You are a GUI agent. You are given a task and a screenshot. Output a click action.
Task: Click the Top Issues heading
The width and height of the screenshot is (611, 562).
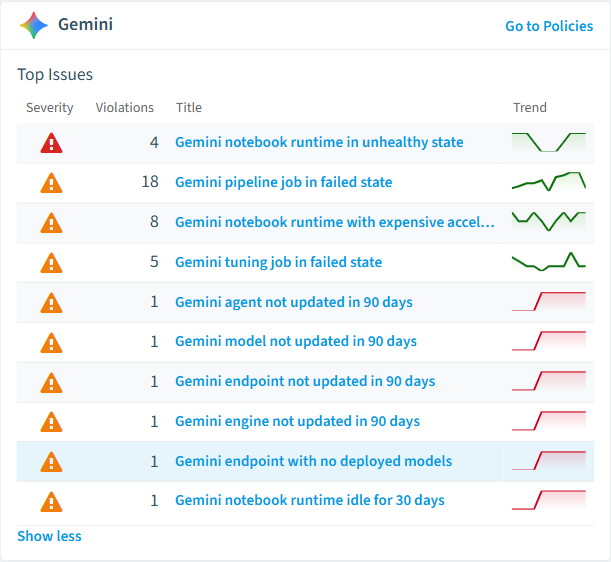point(55,75)
